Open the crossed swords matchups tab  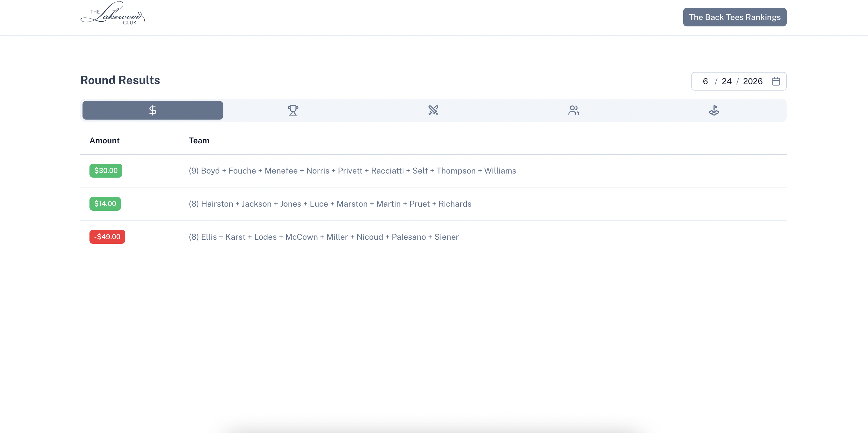[433, 110]
